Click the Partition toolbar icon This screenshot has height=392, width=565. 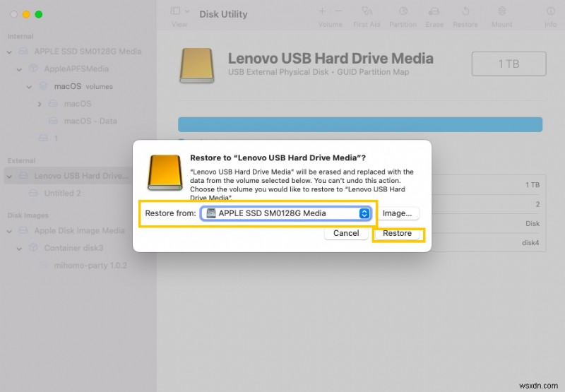(403, 11)
